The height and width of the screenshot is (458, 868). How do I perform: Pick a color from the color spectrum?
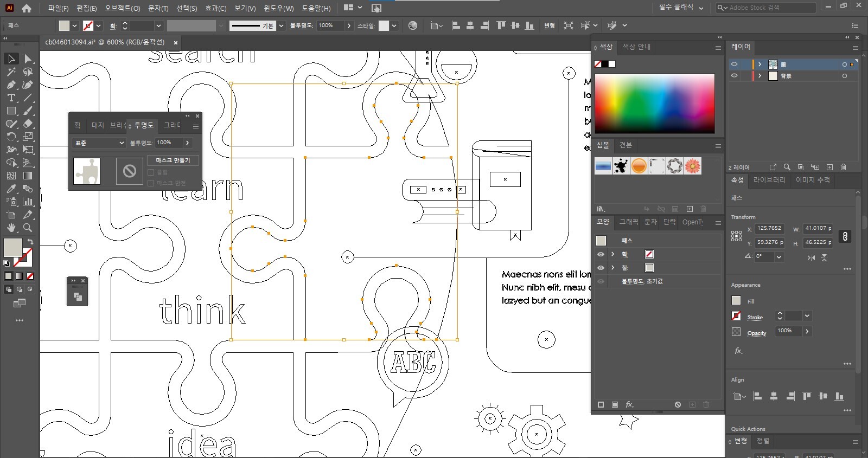[654, 103]
